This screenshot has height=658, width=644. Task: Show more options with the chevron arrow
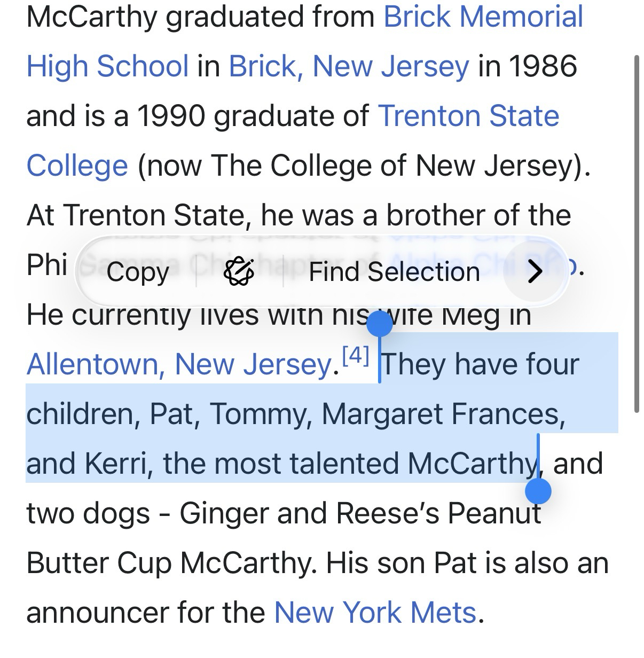[x=534, y=272]
